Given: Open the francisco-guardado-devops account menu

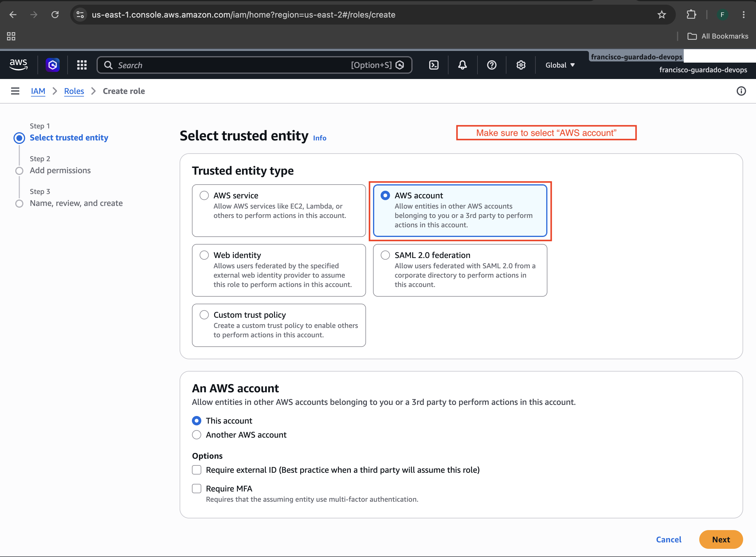Looking at the screenshot, I should click(x=703, y=70).
